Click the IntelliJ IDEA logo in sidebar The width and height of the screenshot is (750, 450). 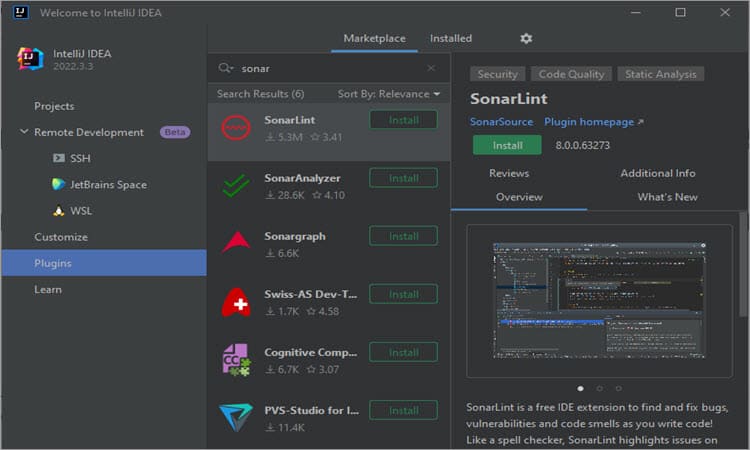pos(31,59)
